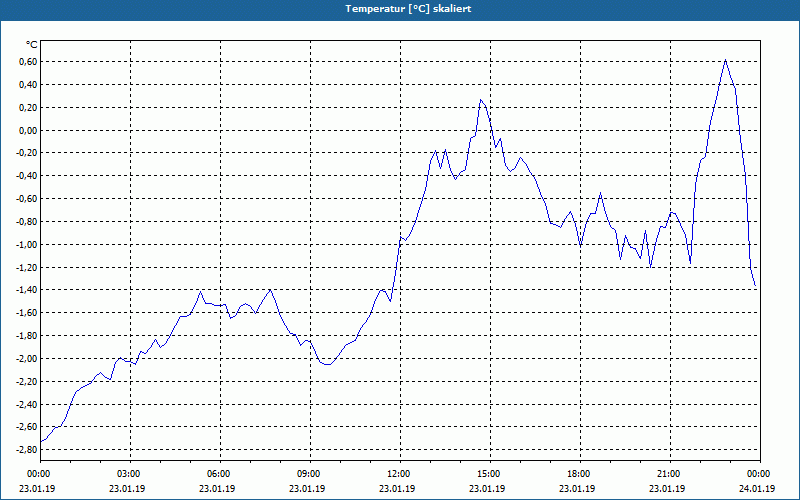This screenshot has height=500, width=800.
Task: Select the -2,80 y-axis label
Action: (x=27, y=450)
